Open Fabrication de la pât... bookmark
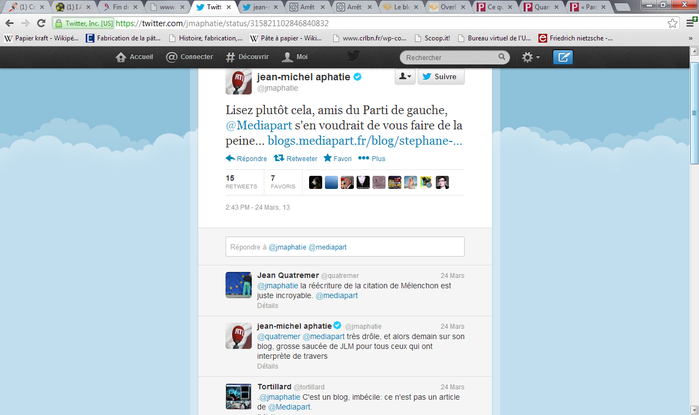Screen dimensions: 699x415 coord(123,38)
